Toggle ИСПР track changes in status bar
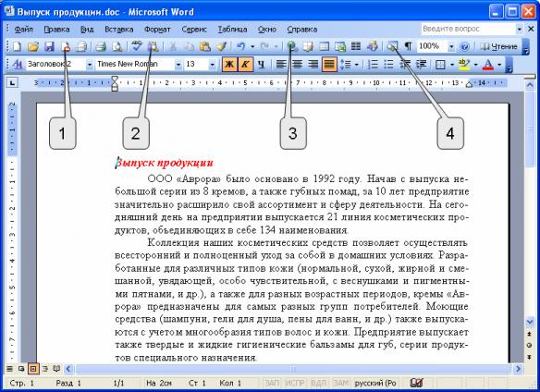Viewport: 540px width, 392px height. (294, 383)
